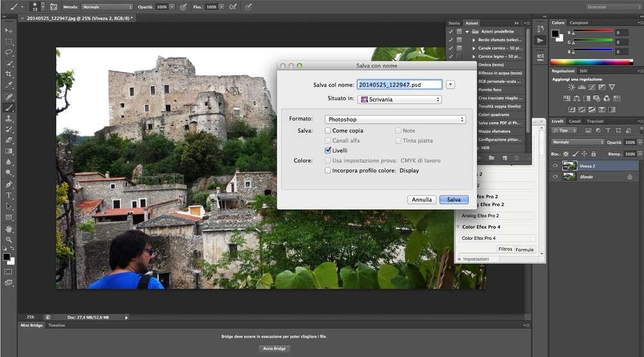
Task: Hide the Viveza 2 layer
Action: click(555, 166)
